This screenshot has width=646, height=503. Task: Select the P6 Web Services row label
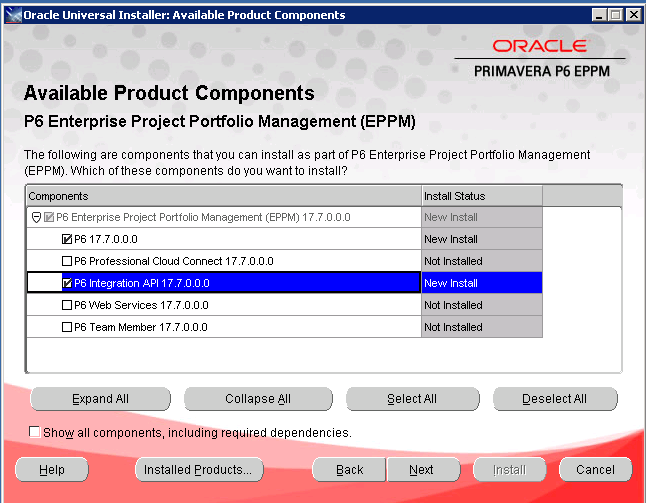141,305
